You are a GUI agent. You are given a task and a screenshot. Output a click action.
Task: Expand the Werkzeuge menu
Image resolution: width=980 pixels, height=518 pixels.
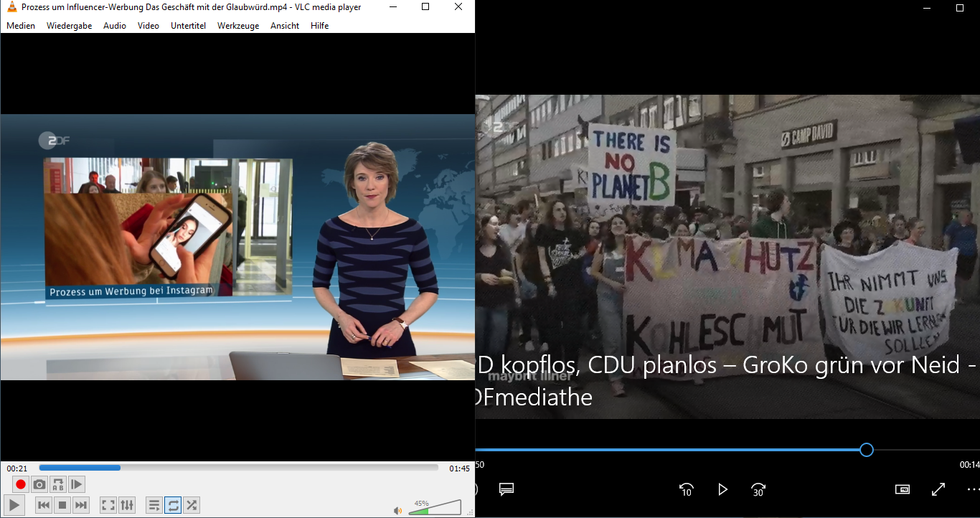coord(237,26)
